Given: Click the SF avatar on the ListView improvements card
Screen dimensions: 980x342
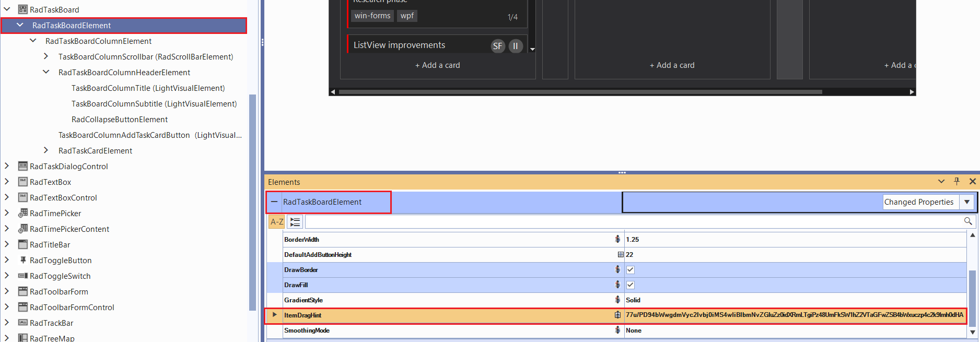Looking at the screenshot, I should click(x=497, y=46).
